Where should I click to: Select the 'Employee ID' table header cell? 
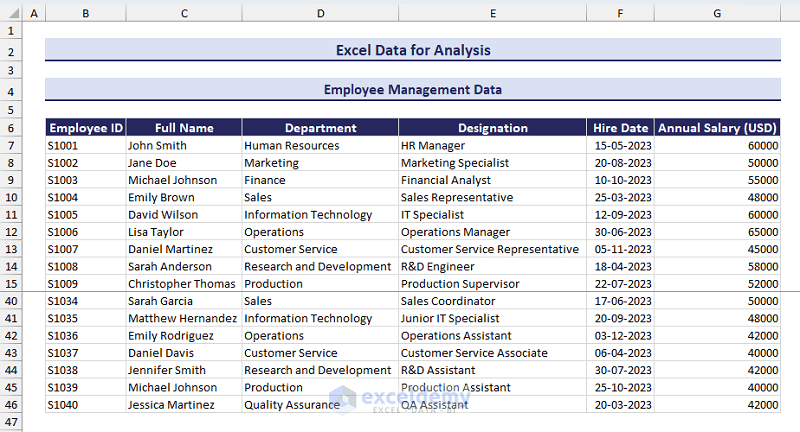point(85,128)
